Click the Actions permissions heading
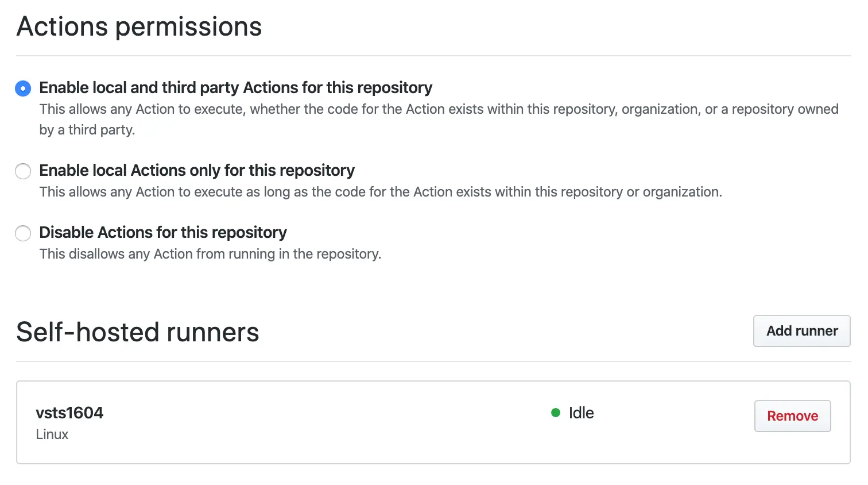Viewport: 868px width, 485px height. click(139, 26)
